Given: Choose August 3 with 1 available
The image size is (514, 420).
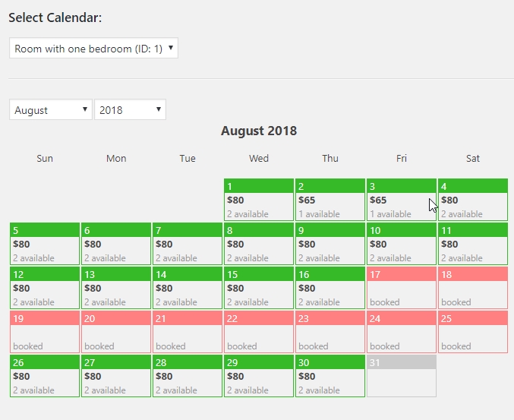Looking at the screenshot, I should 402,200.
